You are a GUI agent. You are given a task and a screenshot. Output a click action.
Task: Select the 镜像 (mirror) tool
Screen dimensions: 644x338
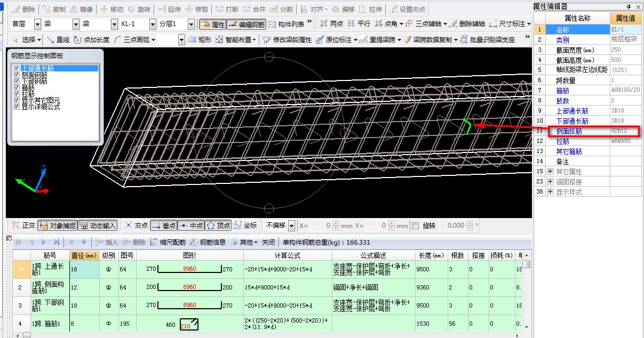[82, 10]
